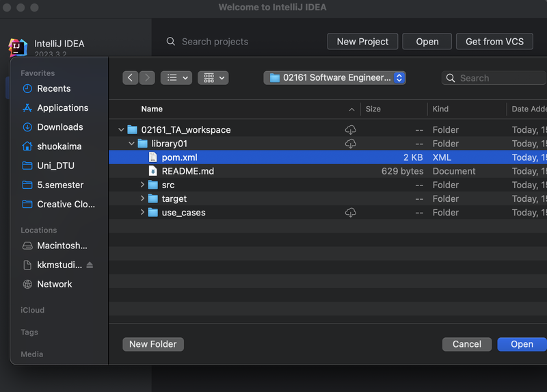547x392 pixels.
Task: Click iCloud download icon for 02161_TA_workspace
Action: point(351,130)
